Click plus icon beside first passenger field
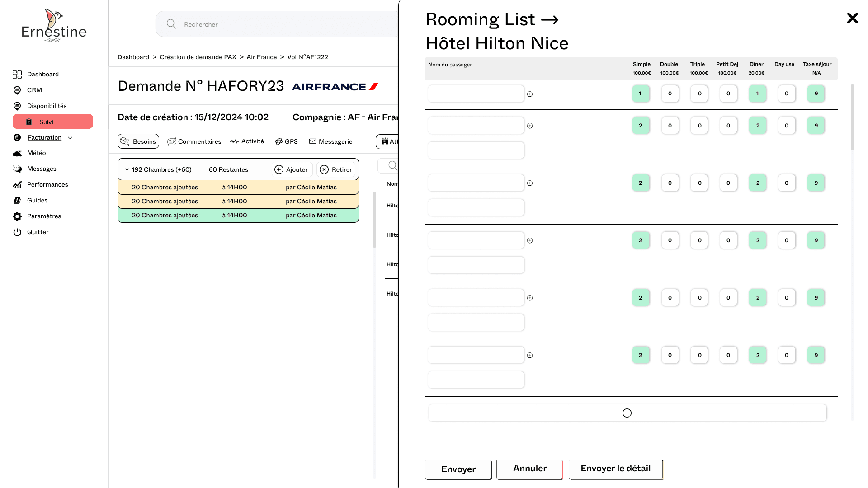868x488 pixels. (x=530, y=94)
